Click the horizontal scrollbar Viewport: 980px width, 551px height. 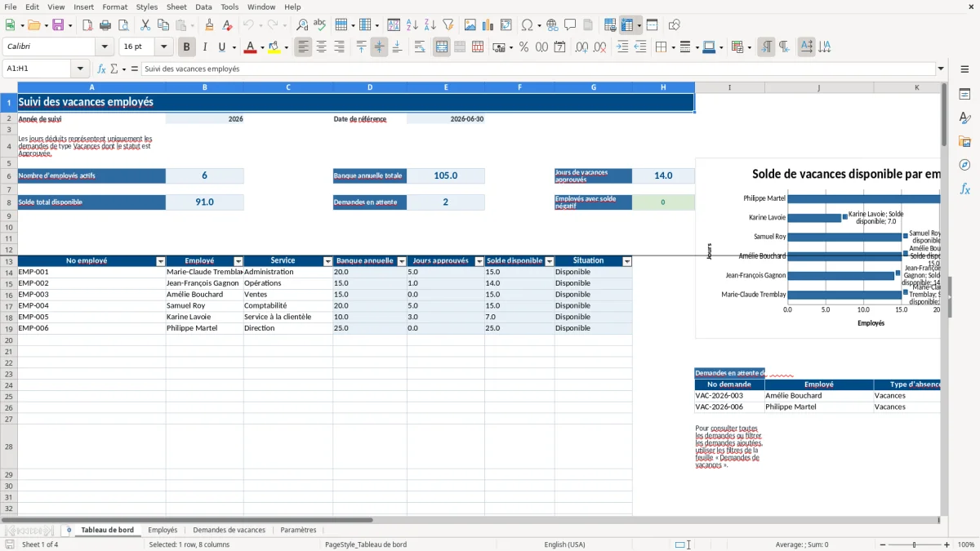pyautogui.click(x=189, y=520)
